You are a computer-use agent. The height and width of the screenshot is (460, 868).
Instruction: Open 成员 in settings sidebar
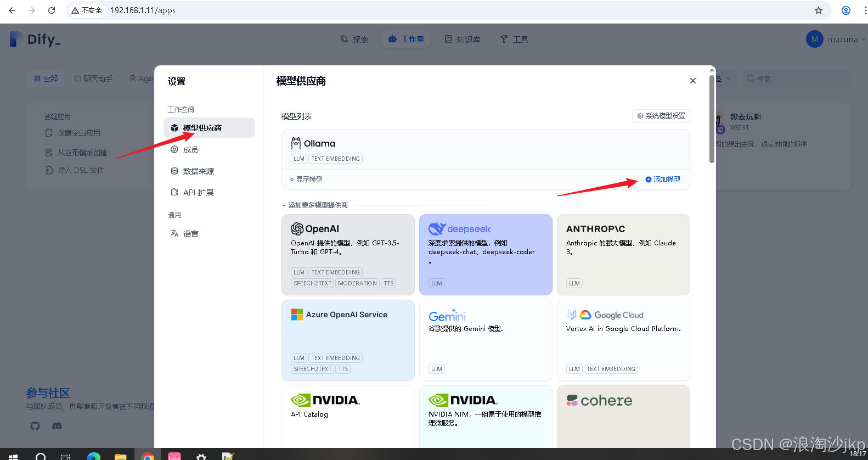pyautogui.click(x=209, y=149)
